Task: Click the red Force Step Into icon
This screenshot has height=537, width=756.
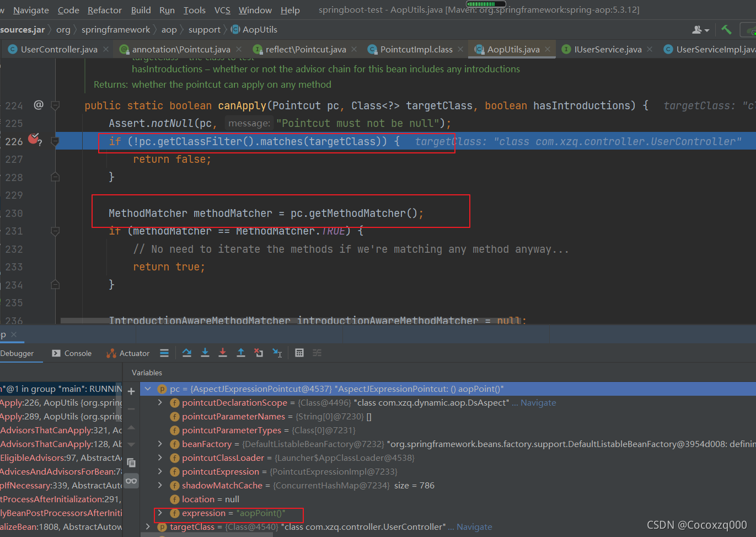Action: click(223, 353)
